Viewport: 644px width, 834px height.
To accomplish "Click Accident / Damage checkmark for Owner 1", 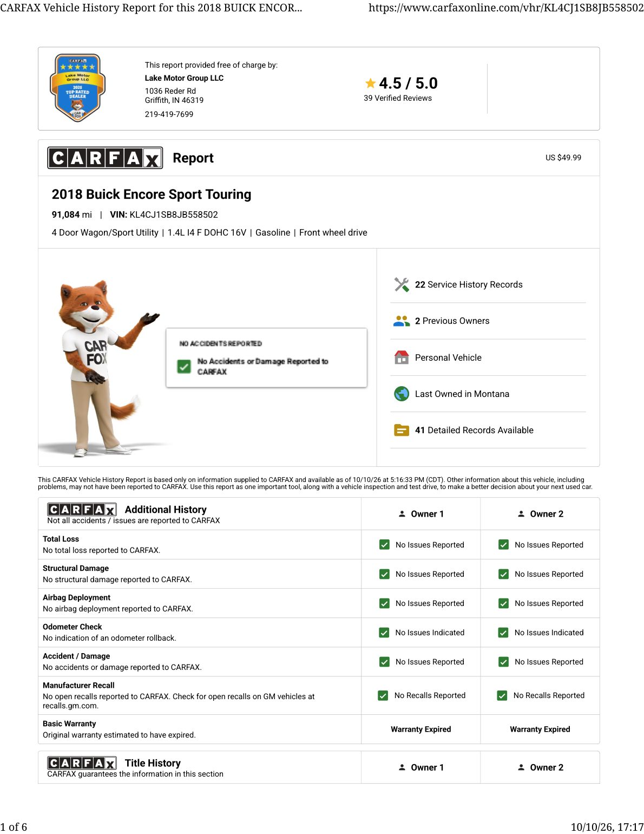I will (x=384, y=662).
